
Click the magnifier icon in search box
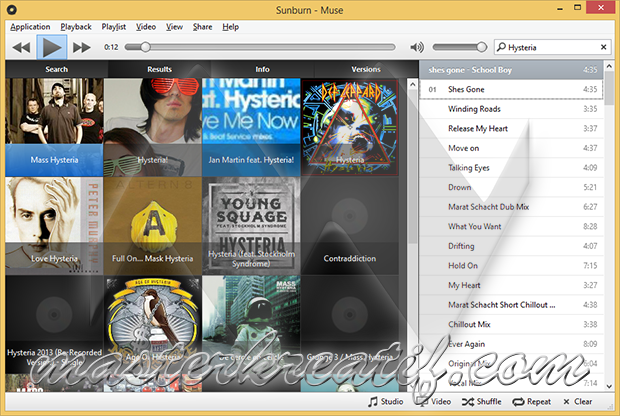pos(501,47)
